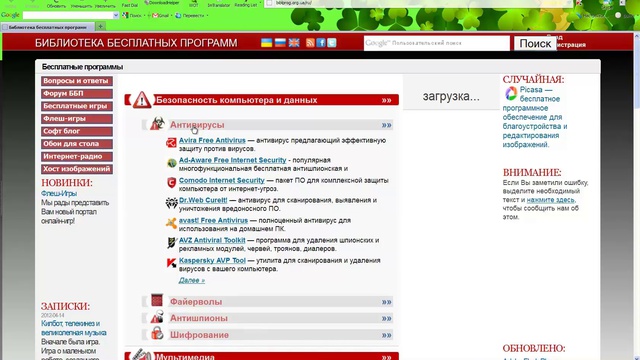Expand the Шифрование section arrows

(x=387, y=336)
